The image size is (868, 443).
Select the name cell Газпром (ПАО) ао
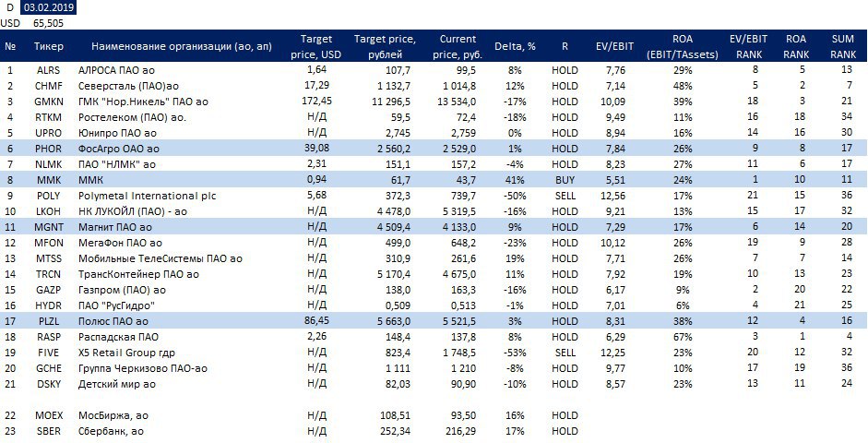(x=123, y=290)
